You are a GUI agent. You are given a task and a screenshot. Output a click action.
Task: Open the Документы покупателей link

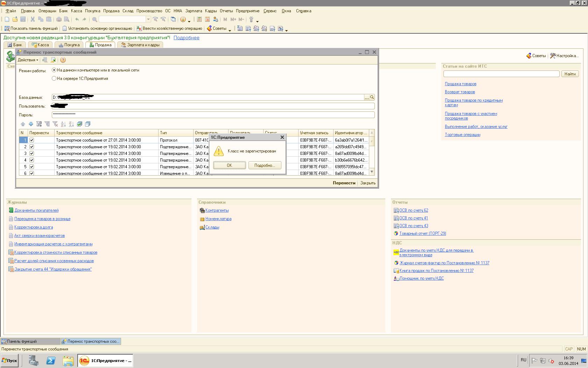36,210
